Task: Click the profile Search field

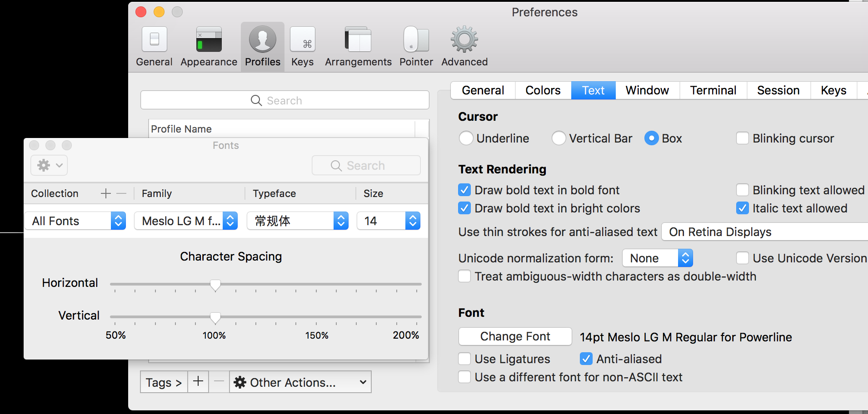Action: pyautogui.click(x=284, y=100)
